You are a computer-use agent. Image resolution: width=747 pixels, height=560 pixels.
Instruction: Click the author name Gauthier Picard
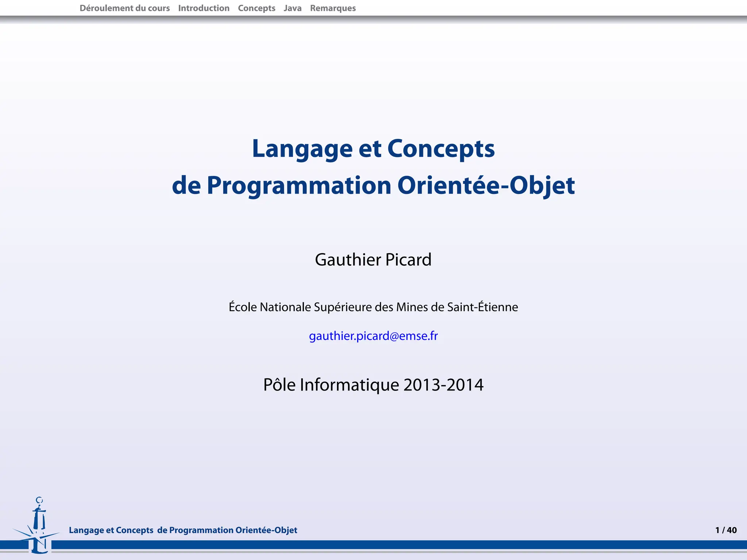tap(373, 260)
